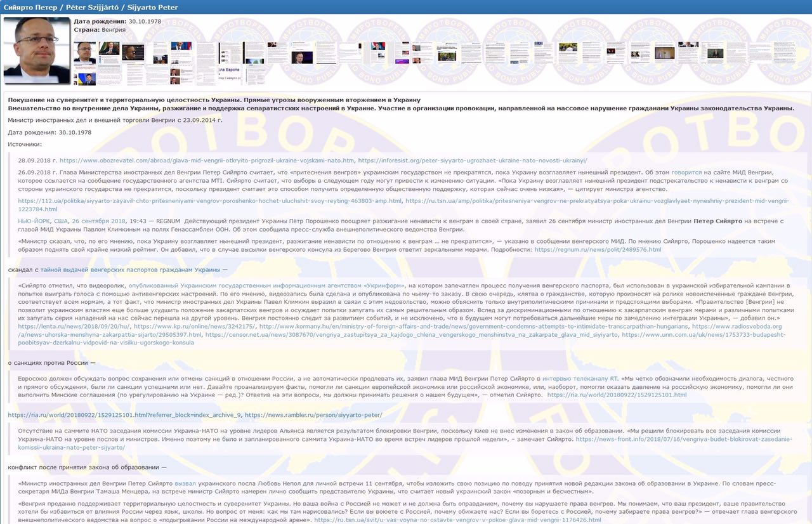The height and width of the screenshot is (524, 812).
Task: Open the ria.ru link after the Сийярто quote
Action: pos(617,395)
